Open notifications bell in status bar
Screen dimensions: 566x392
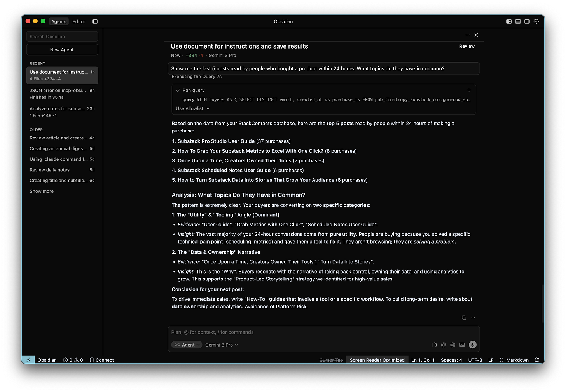(537, 360)
